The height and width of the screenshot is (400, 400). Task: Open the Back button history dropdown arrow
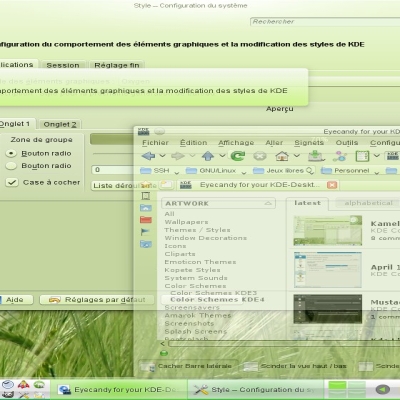tap(162, 156)
